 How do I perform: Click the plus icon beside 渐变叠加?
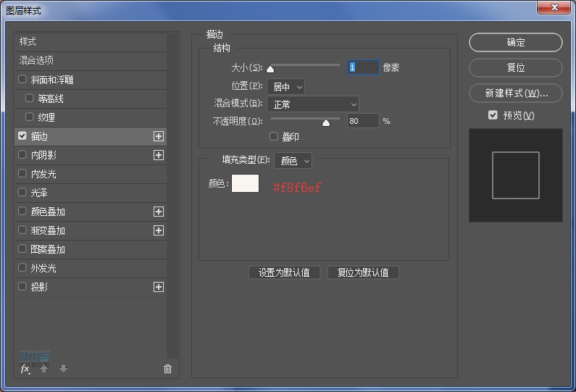tap(159, 230)
